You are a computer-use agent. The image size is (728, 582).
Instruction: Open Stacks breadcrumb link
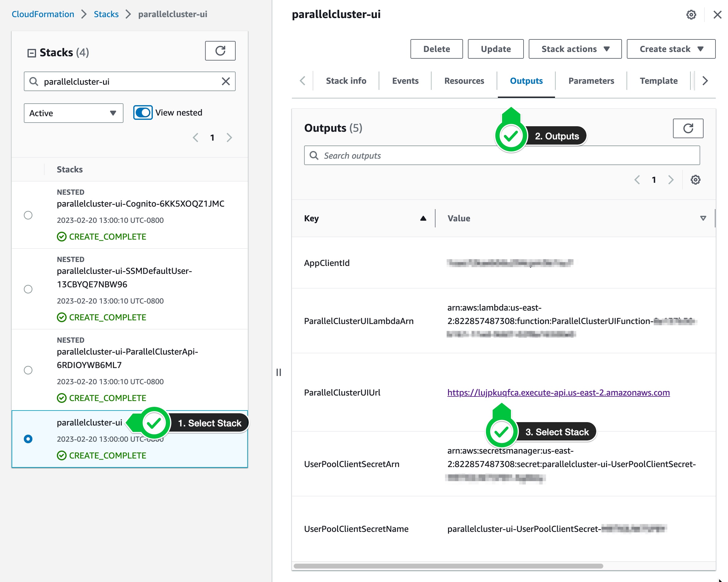click(106, 14)
